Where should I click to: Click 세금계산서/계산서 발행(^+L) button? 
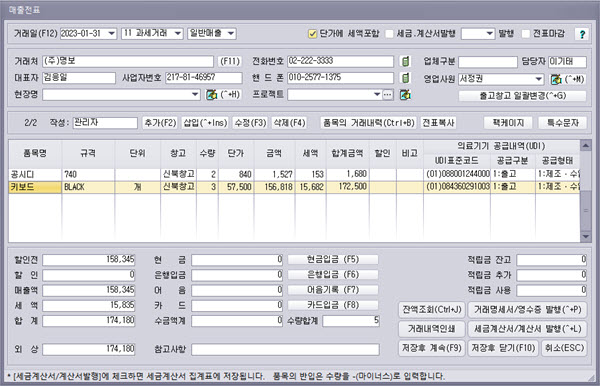(x=528, y=329)
